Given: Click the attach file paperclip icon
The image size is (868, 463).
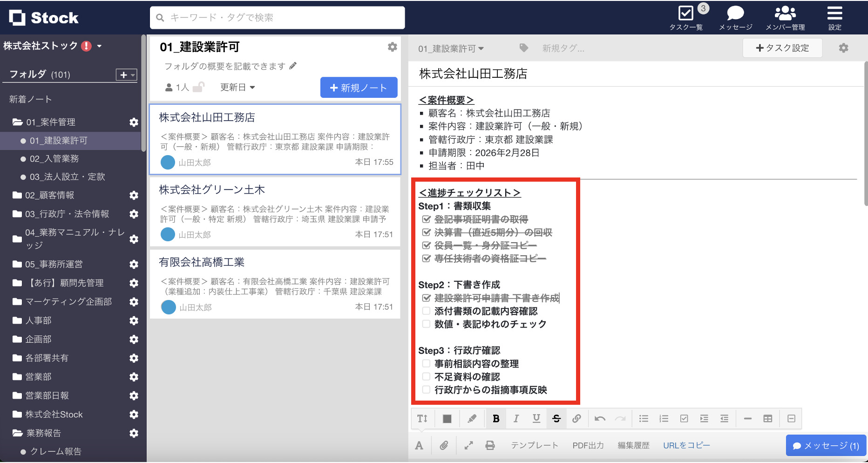Looking at the screenshot, I should pyautogui.click(x=444, y=446).
